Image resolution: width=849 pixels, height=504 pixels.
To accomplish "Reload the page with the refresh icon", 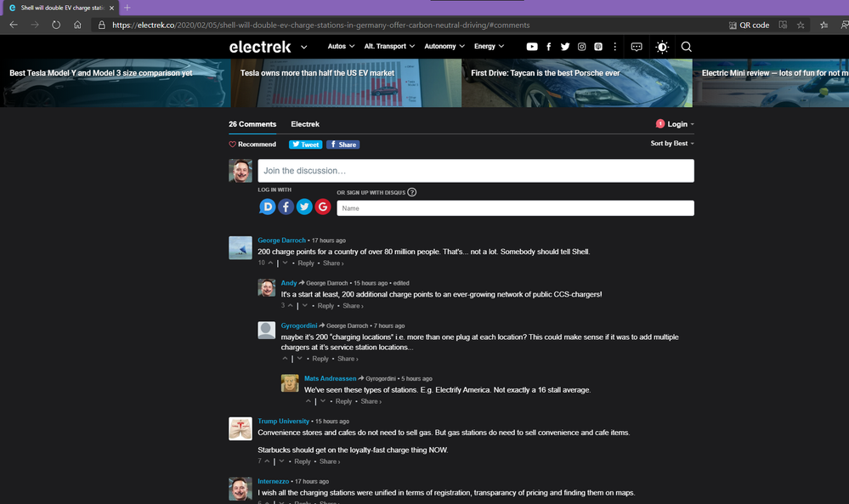I will tap(56, 25).
